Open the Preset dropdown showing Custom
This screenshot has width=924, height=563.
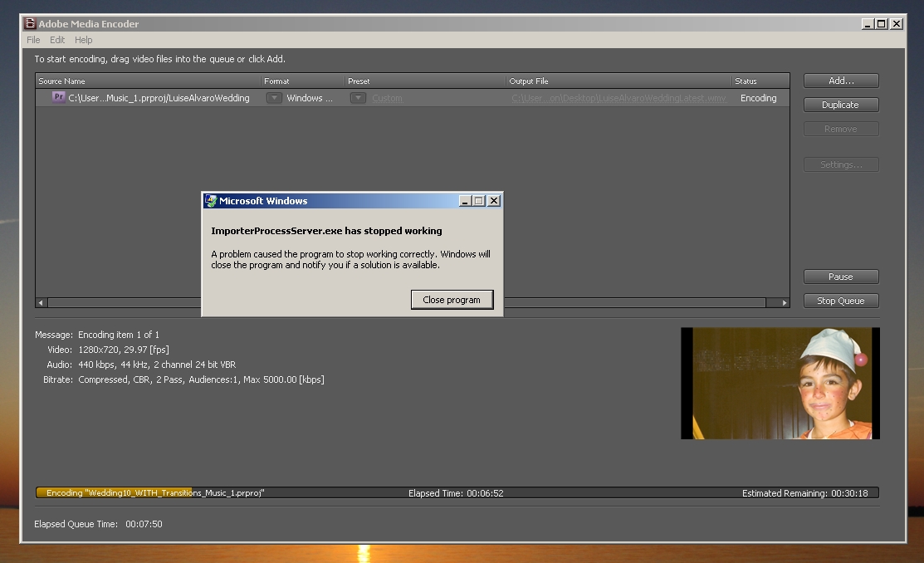click(358, 98)
